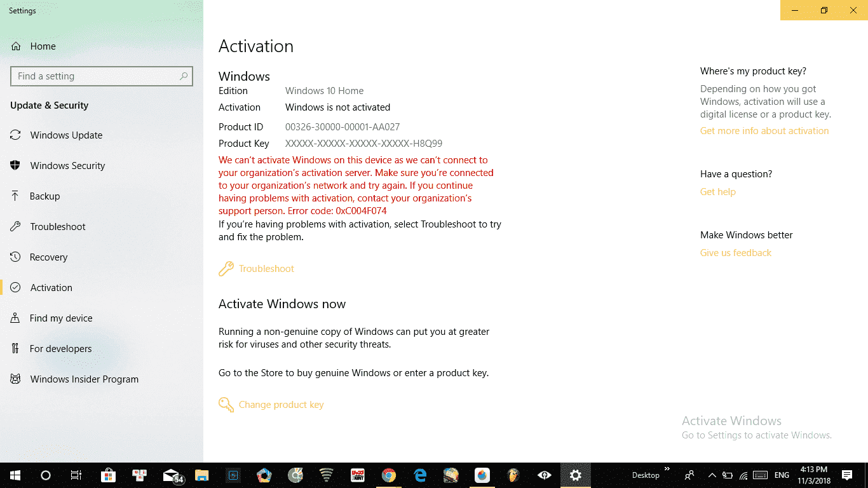
Task: Open touch keyboard from tray
Action: tap(760, 475)
